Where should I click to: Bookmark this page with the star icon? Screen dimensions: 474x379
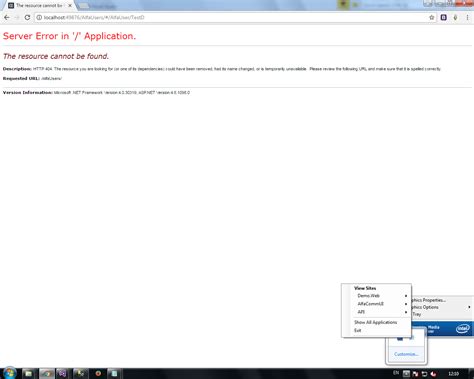coord(432,17)
